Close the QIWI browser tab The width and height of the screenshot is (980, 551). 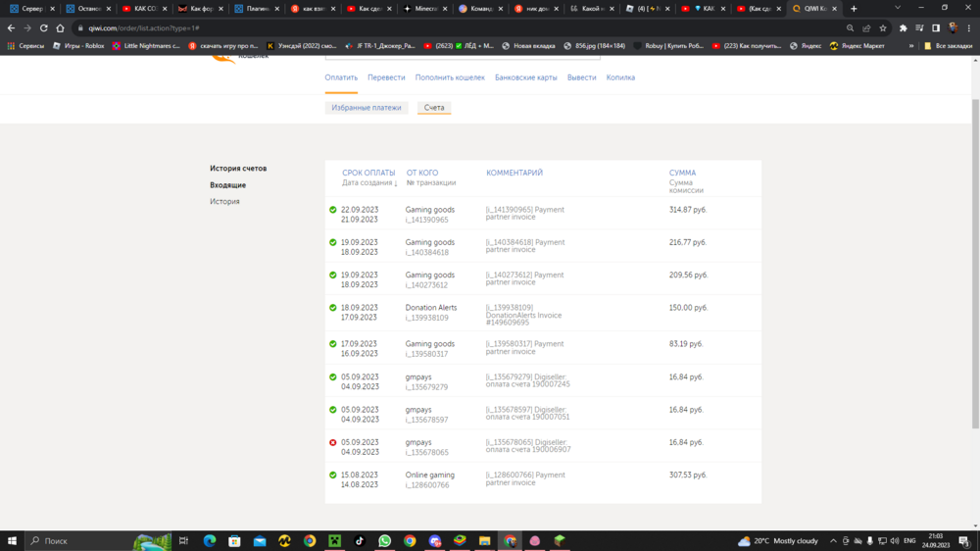tap(834, 9)
